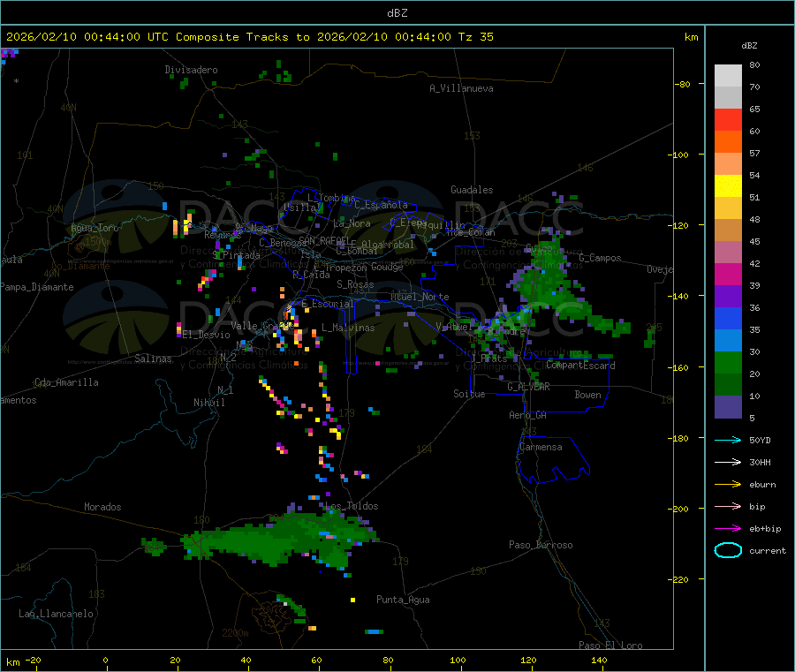This screenshot has width=795, height=672.
Task: Click the 20 dBZ green legend swatch
Action: (728, 362)
